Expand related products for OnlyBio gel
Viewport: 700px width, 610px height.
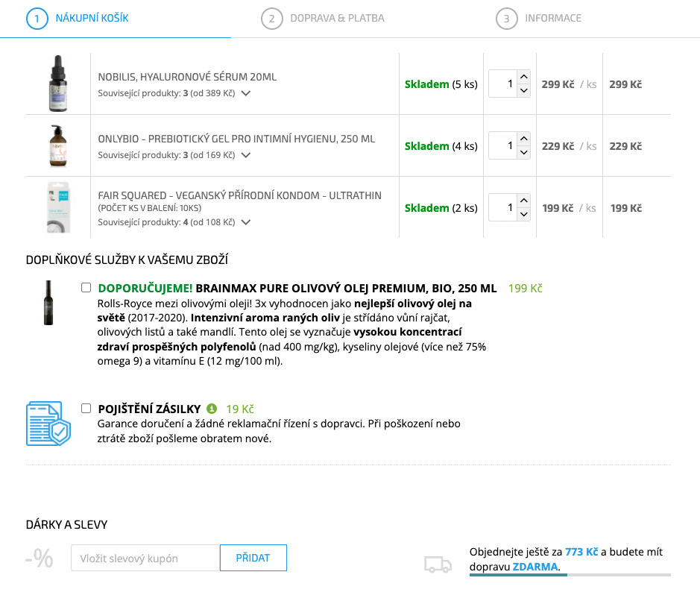point(246,155)
